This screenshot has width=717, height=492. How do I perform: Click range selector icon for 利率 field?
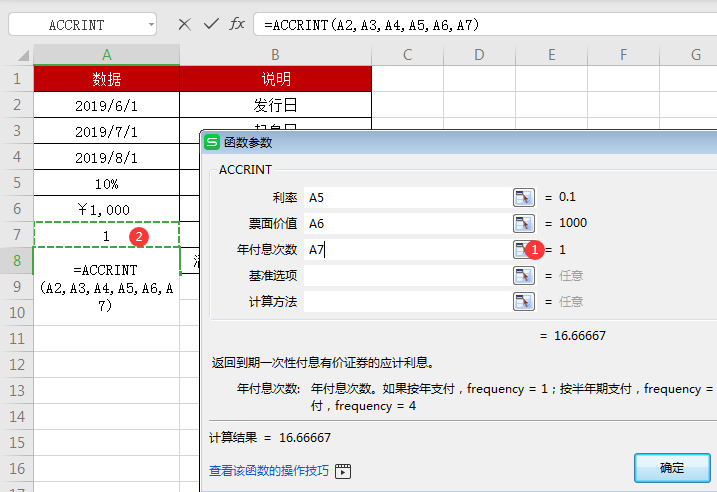[x=523, y=197]
